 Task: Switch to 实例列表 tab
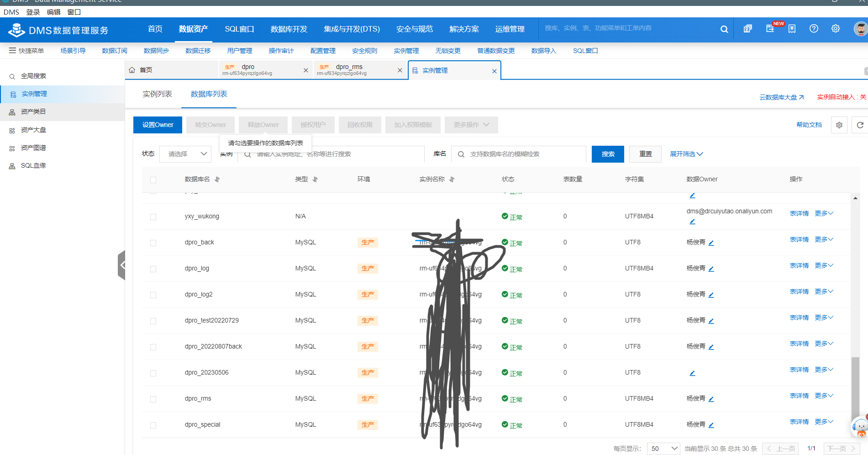[157, 94]
